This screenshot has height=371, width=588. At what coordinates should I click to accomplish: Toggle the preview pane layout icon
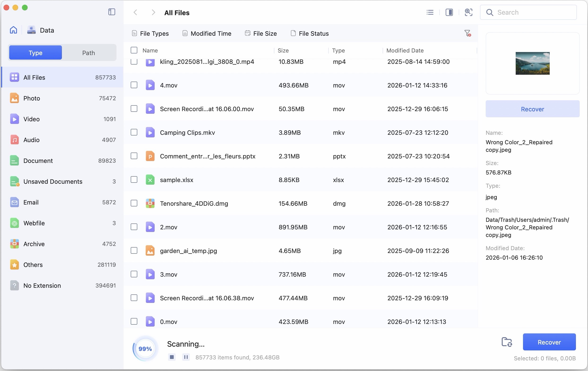449,12
